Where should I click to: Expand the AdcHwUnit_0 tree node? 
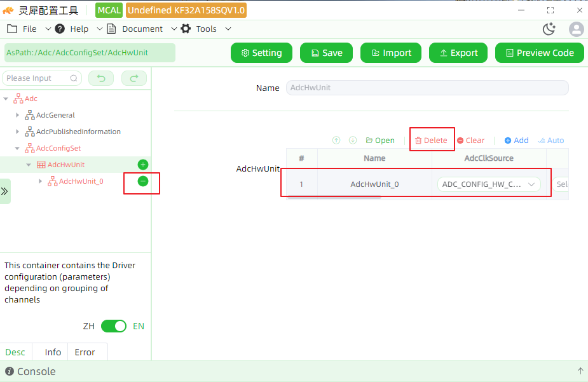[x=40, y=181]
